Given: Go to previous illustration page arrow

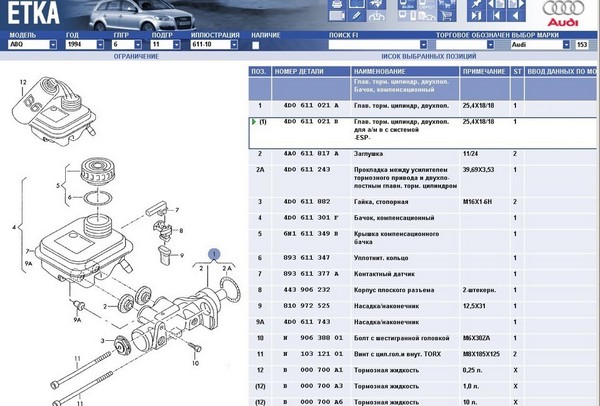Looking at the screenshot, I should [x=497, y=5].
